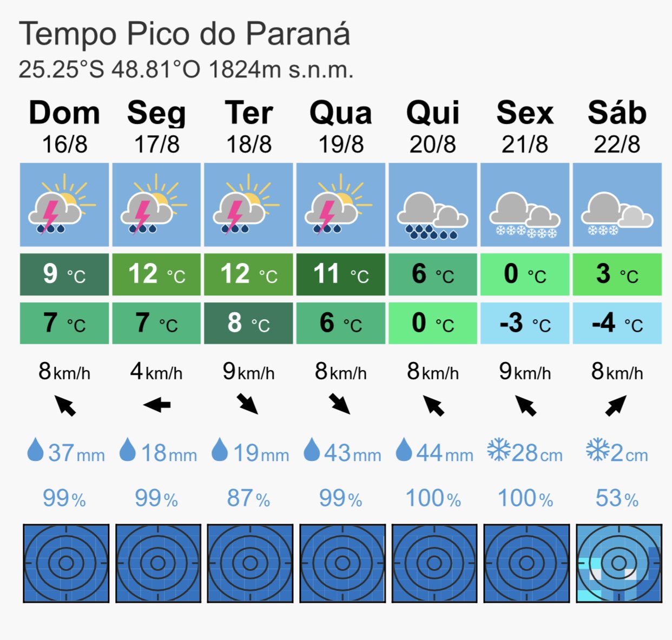Open Sunday's precipitation radar thumbnail
This screenshot has height=640, width=672.
(66, 563)
